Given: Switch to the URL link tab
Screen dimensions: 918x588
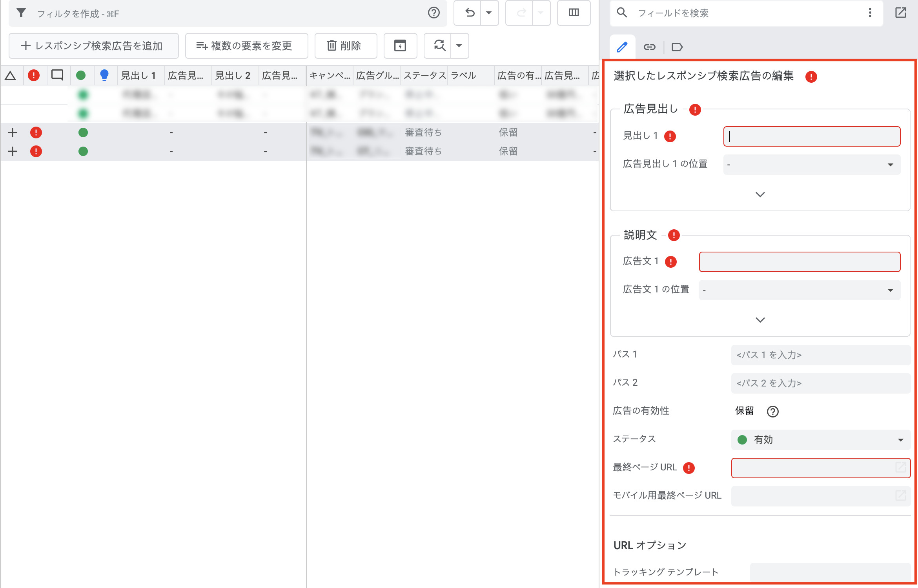Looking at the screenshot, I should pos(649,47).
